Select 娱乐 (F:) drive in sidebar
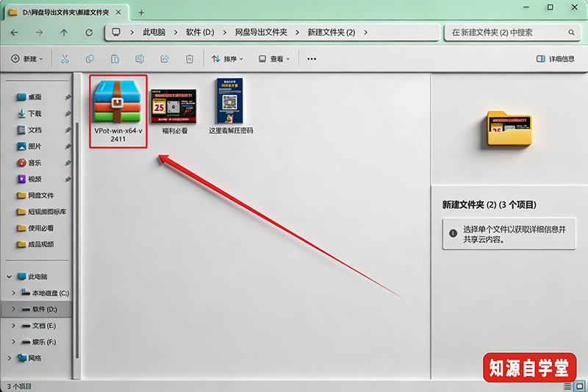This screenshot has height=392, width=588. tap(39, 342)
